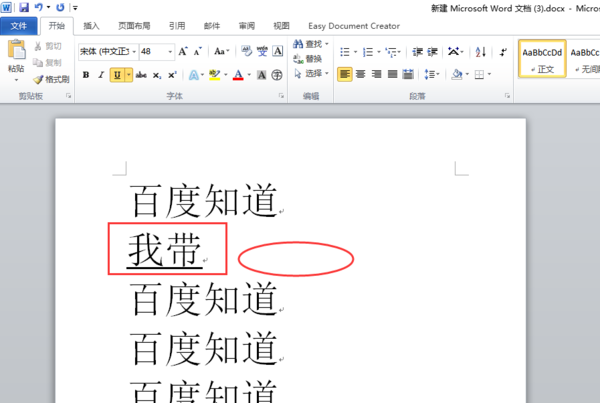Open the Paragraph dialog launcher

pos(507,96)
